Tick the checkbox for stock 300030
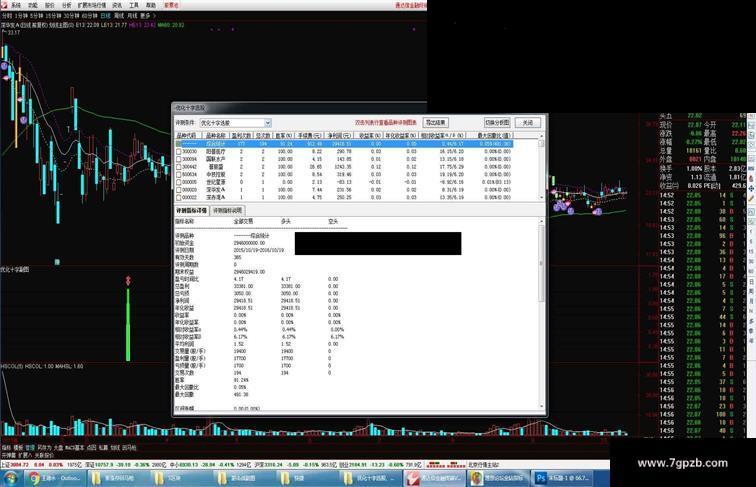756x487 pixels. coord(179,151)
